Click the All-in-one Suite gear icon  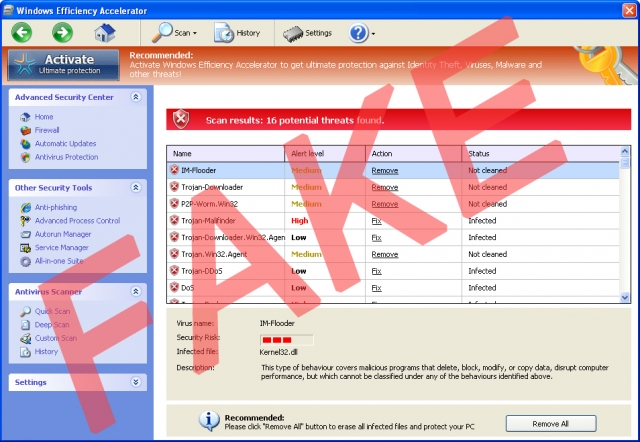[25, 261]
